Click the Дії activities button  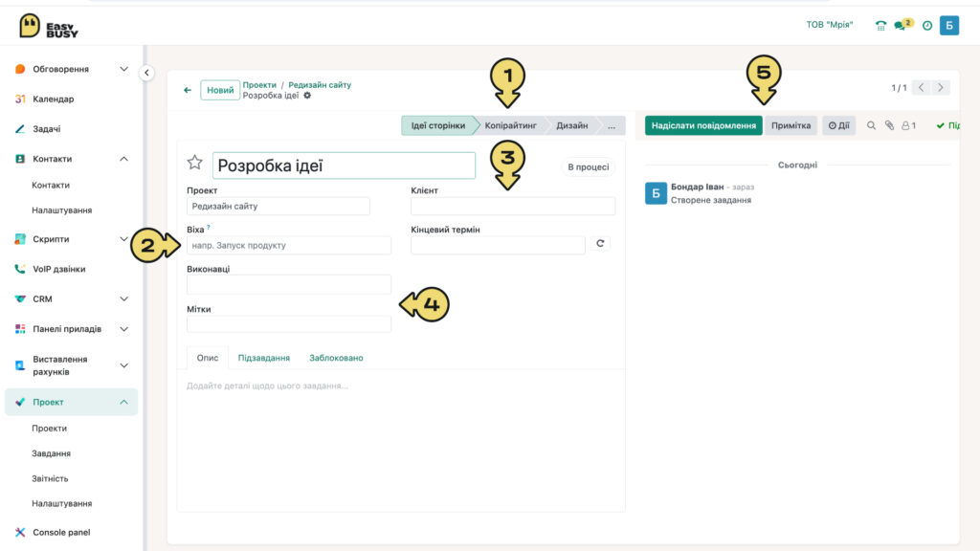pos(838,125)
